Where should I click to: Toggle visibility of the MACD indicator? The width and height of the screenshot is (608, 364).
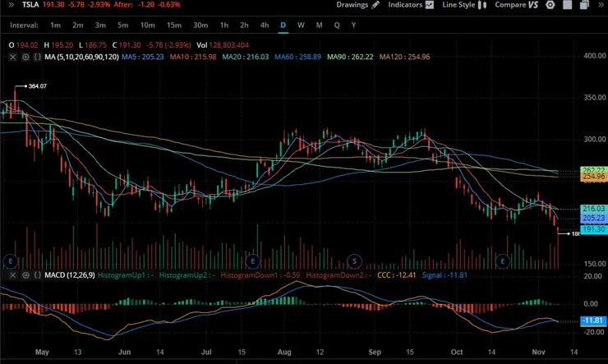25,275
